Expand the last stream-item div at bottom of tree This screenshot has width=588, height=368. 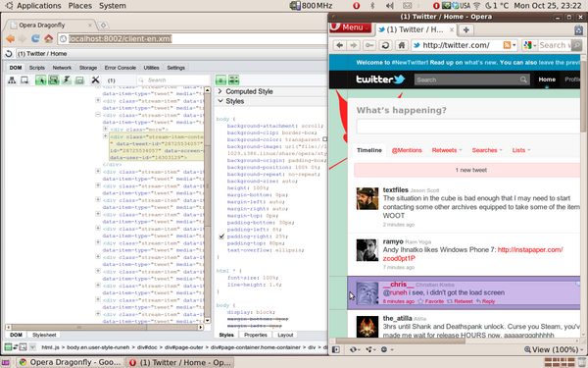98,314
